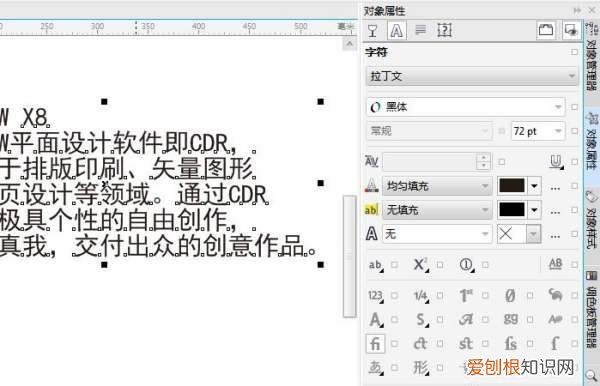Switch to 调色板管理器 side docker tab
The image size is (600, 386).
(x=592, y=310)
